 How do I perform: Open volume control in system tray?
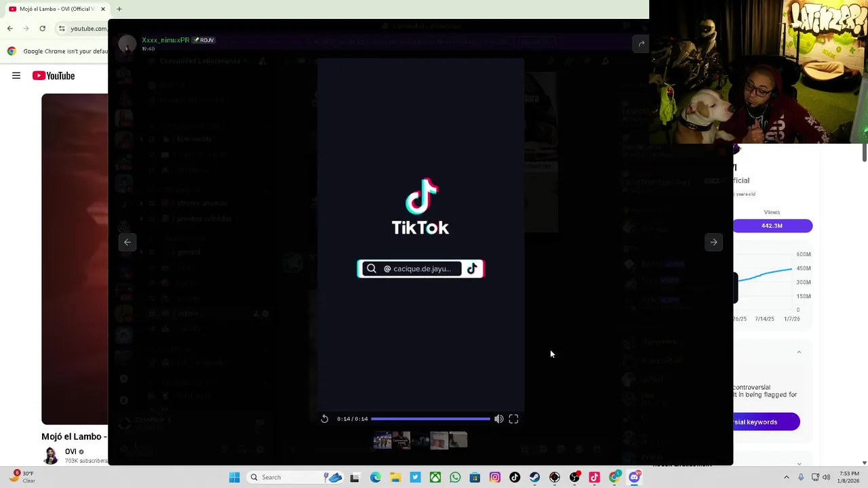point(827,477)
